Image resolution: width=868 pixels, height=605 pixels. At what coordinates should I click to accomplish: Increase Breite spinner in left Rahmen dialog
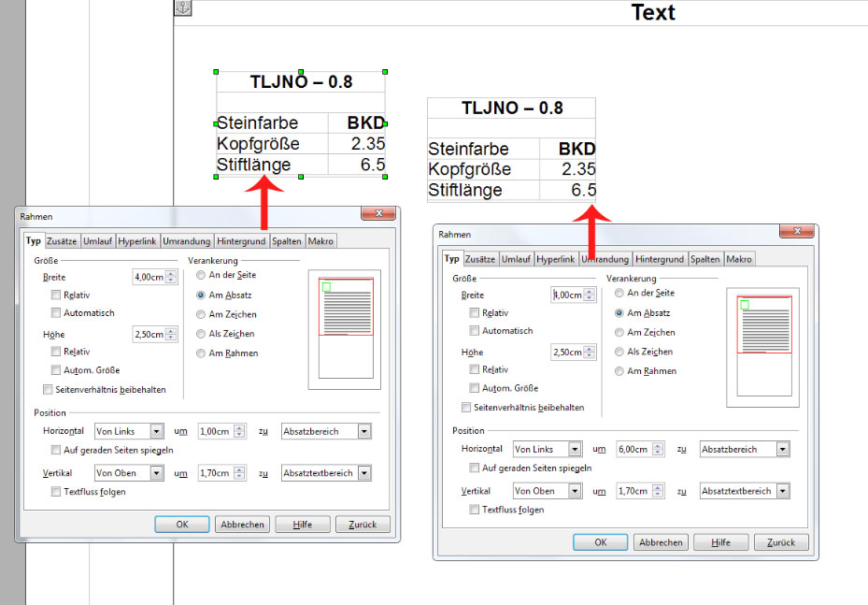pos(172,273)
